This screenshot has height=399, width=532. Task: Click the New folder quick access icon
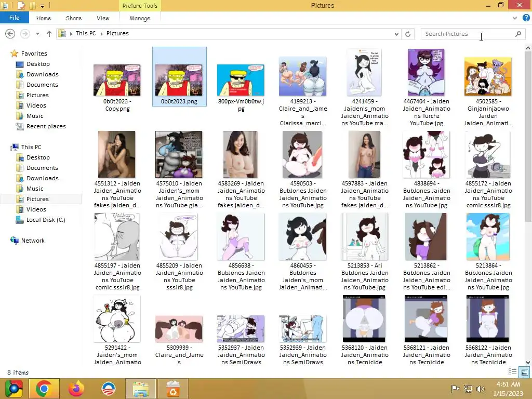point(32,5)
